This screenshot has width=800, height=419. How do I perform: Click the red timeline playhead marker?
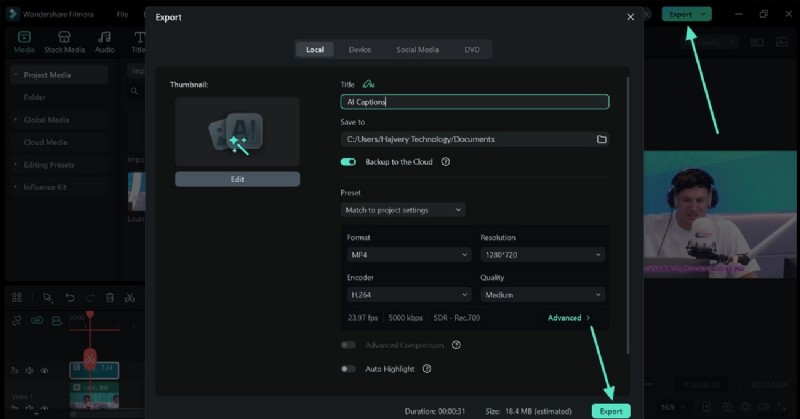[x=90, y=314]
